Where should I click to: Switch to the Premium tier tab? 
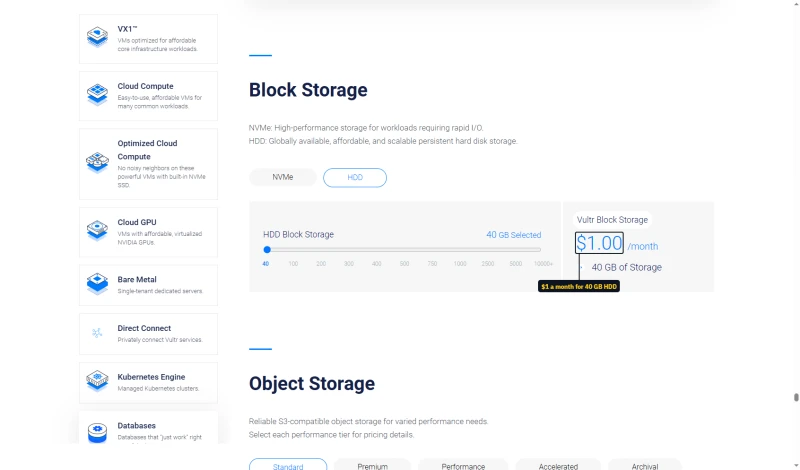point(372,465)
